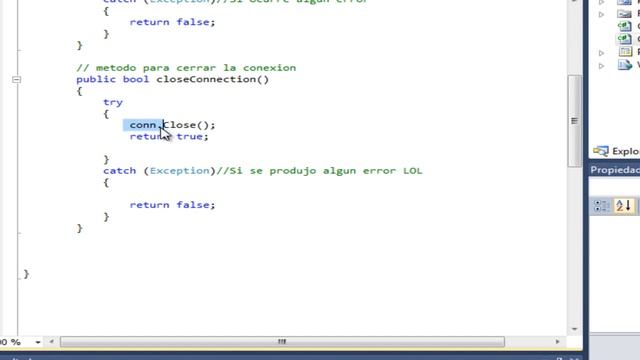Select the folder icon in solution tree

point(624,14)
